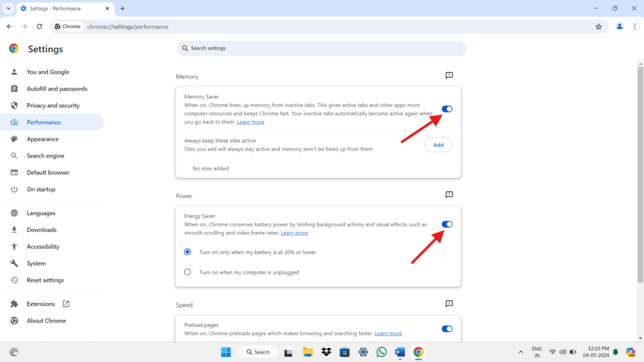The width and height of the screenshot is (644, 362).
Task: Open Preload pages Learn more link
Action: click(388, 333)
